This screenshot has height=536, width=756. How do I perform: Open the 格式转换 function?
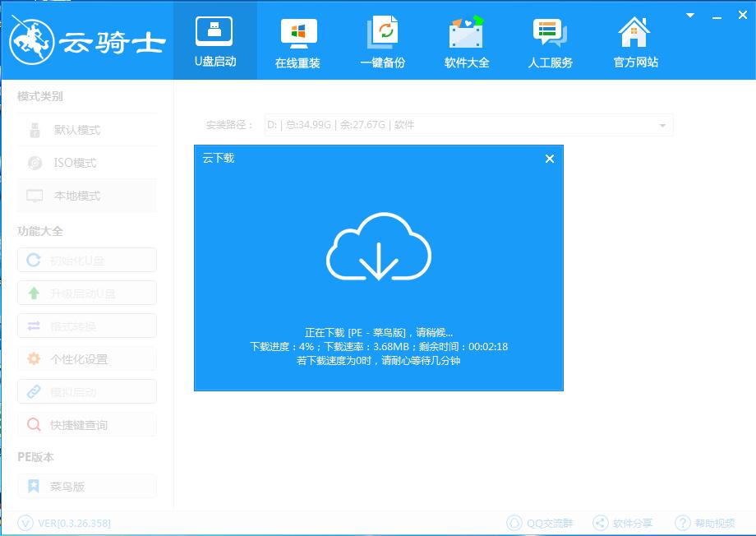(87, 326)
